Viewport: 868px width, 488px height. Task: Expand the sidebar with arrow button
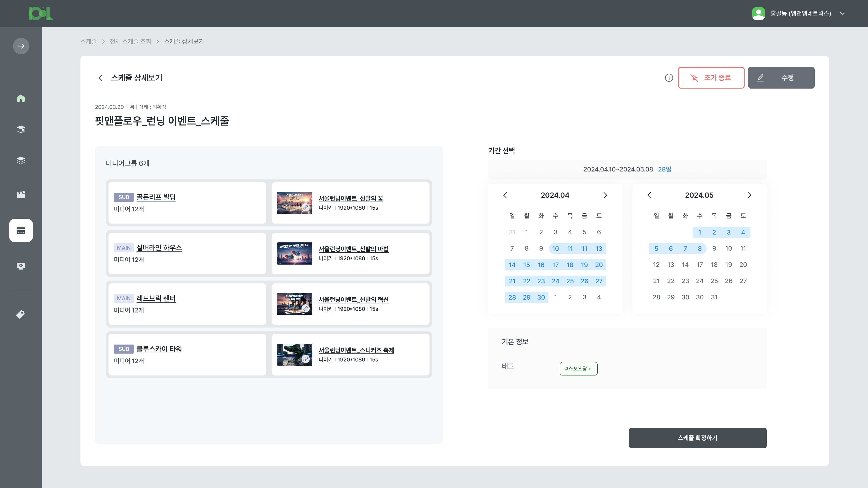21,46
